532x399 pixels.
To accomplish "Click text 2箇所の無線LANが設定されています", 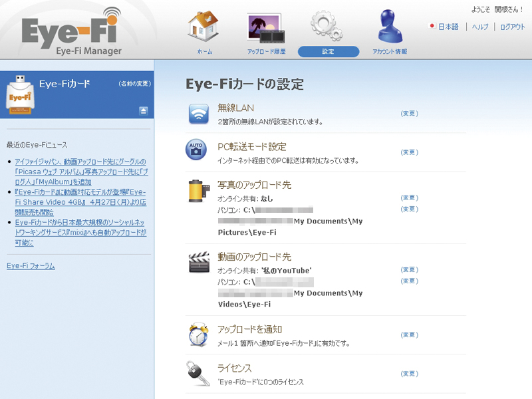I will tap(270, 122).
